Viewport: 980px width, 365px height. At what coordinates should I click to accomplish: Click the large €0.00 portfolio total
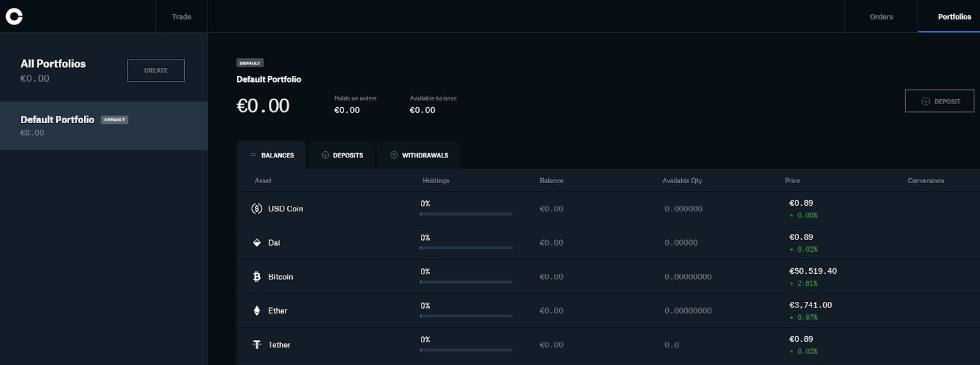click(263, 106)
